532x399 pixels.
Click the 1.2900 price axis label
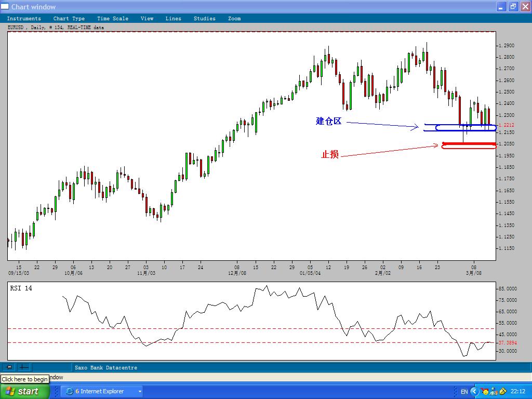[507, 46]
